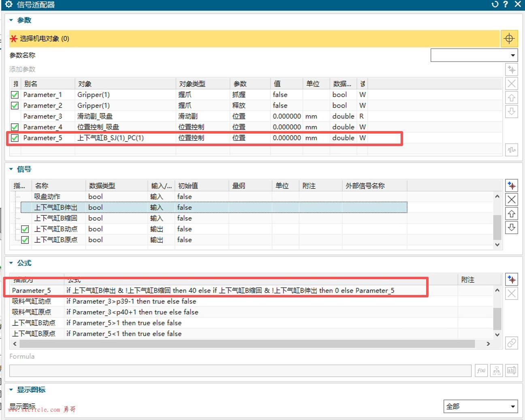Image resolution: width=525 pixels, height=420 pixels.
Task: Open help with question mark icon
Action: pos(506,4)
